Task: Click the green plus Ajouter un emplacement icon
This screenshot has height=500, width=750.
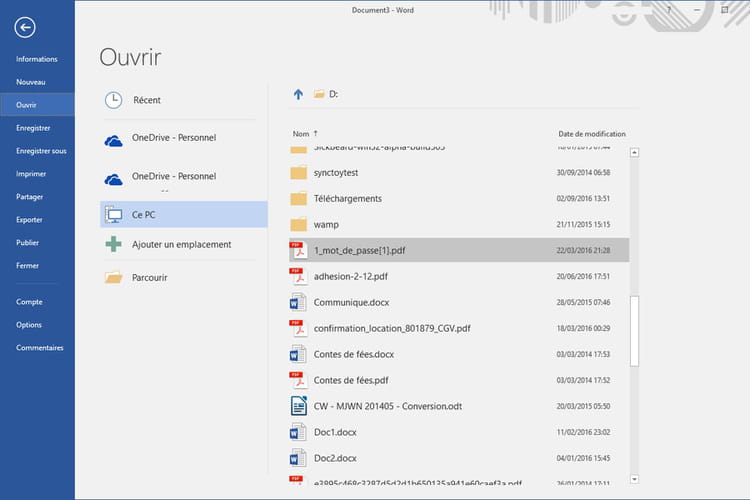Action: click(x=113, y=244)
